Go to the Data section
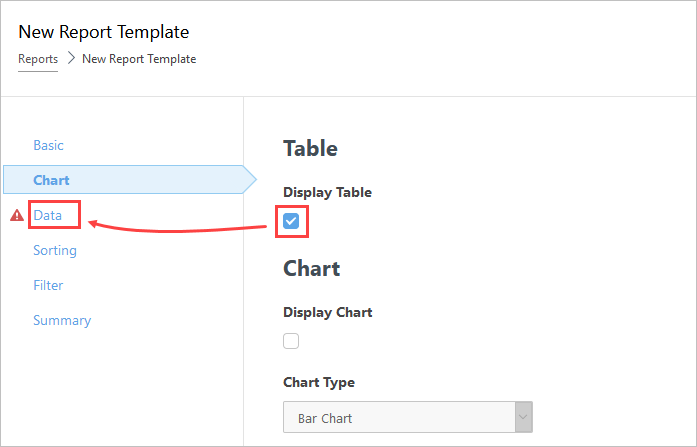This screenshot has width=697, height=447. click(x=48, y=215)
